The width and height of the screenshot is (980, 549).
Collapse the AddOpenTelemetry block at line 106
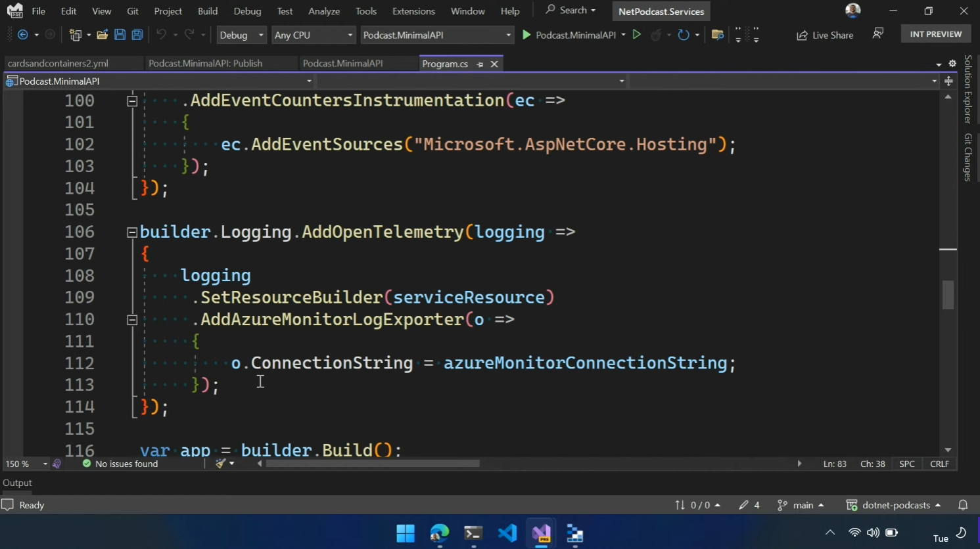click(x=131, y=232)
